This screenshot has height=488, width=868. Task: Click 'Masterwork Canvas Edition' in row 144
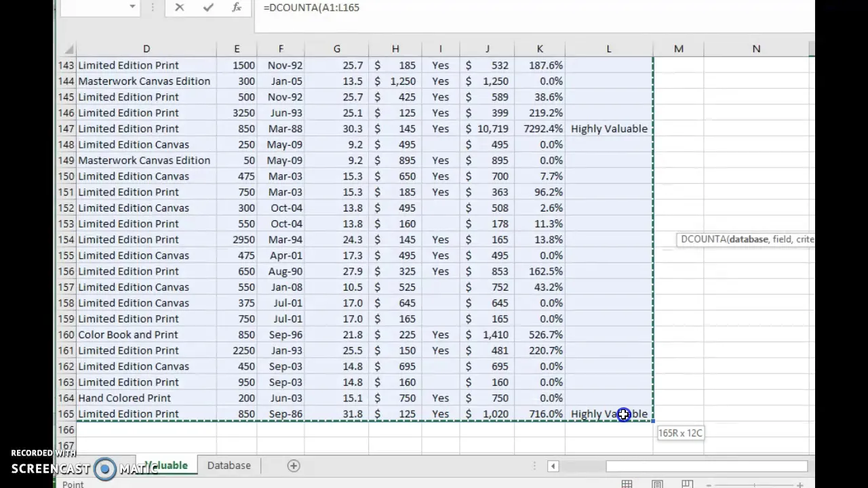point(146,81)
